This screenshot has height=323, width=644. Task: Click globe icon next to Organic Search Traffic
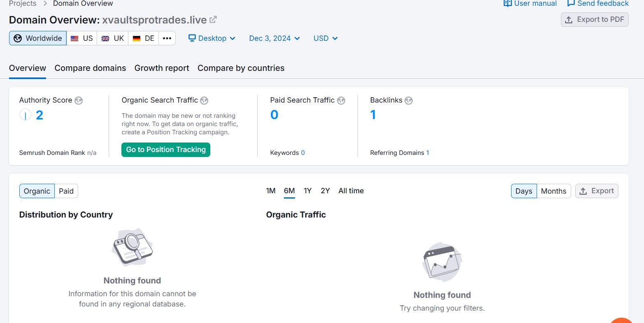204,101
